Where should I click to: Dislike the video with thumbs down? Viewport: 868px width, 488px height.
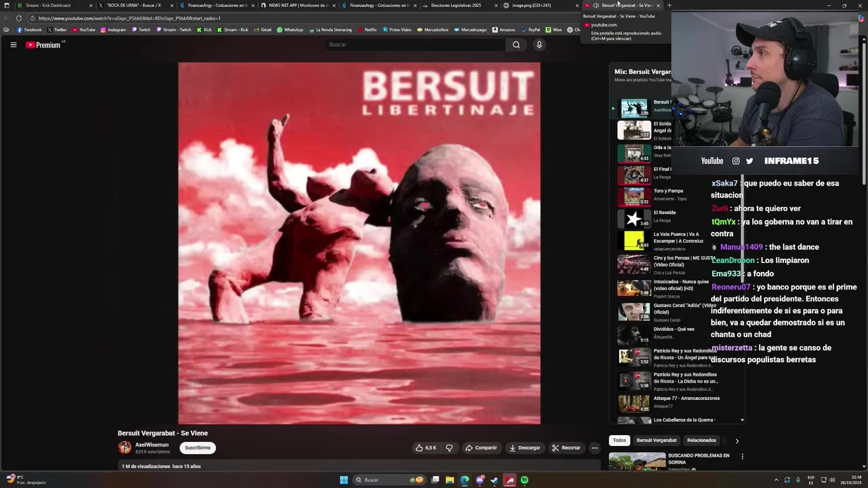click(449, 448)
